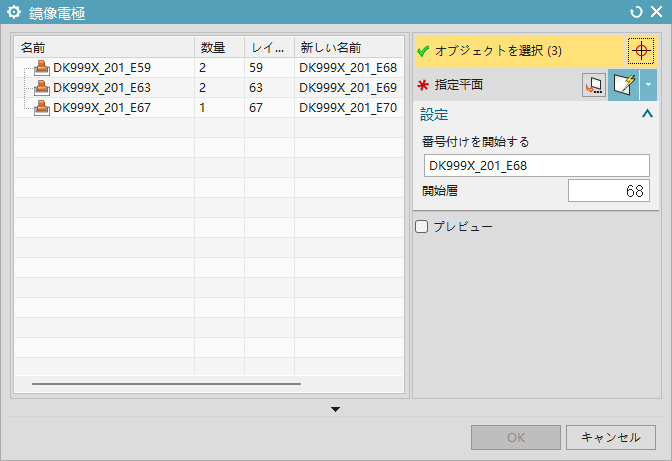This screenshot has width=672, height=461.
Task: Click the inferred plane lightning icon
Action: point(624,86)
